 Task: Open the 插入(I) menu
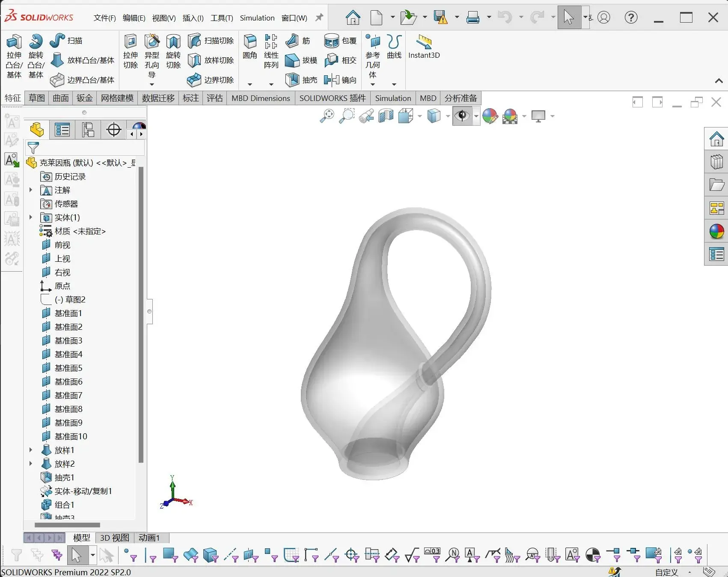193,18
